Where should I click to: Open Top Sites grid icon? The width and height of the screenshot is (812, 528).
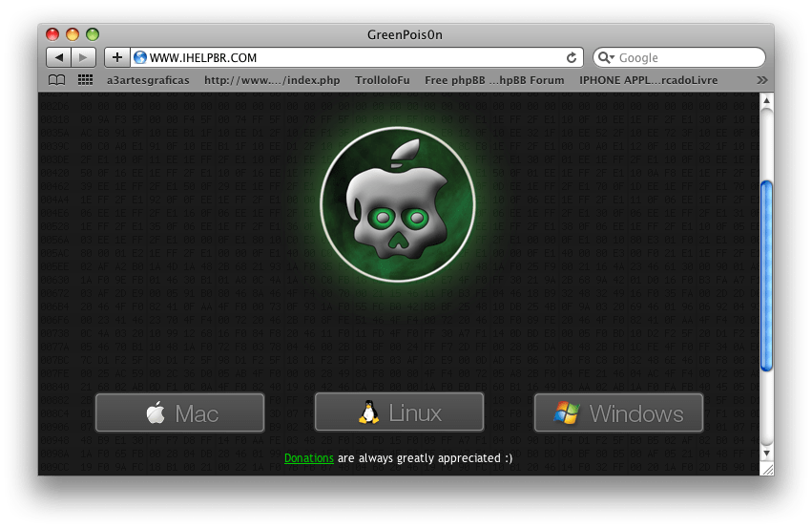85,80
